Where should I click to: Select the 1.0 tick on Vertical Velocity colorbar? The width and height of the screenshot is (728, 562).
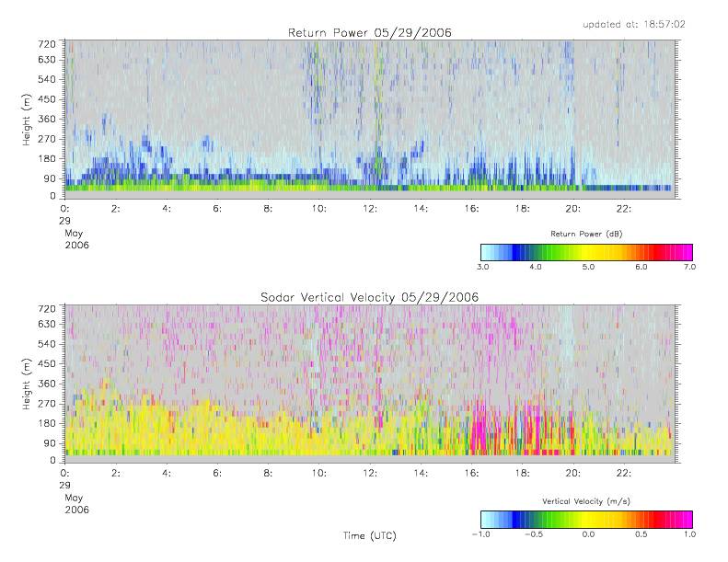coord(690,534)
